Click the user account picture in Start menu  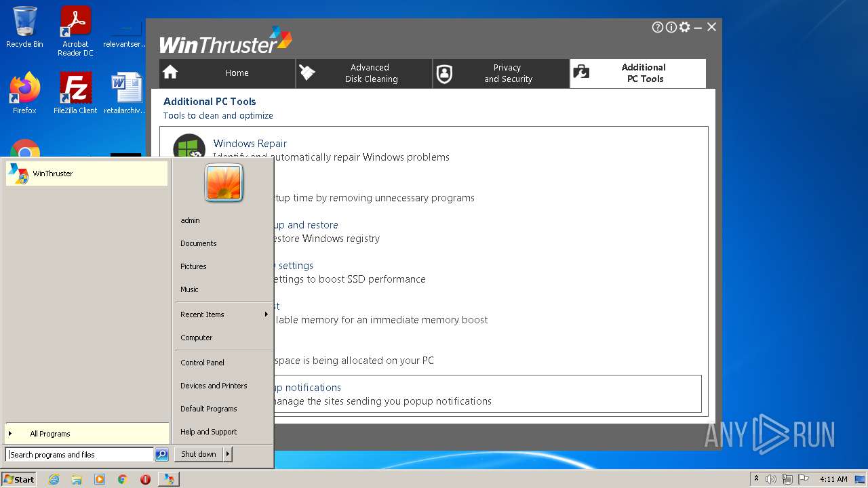(224, 183)
